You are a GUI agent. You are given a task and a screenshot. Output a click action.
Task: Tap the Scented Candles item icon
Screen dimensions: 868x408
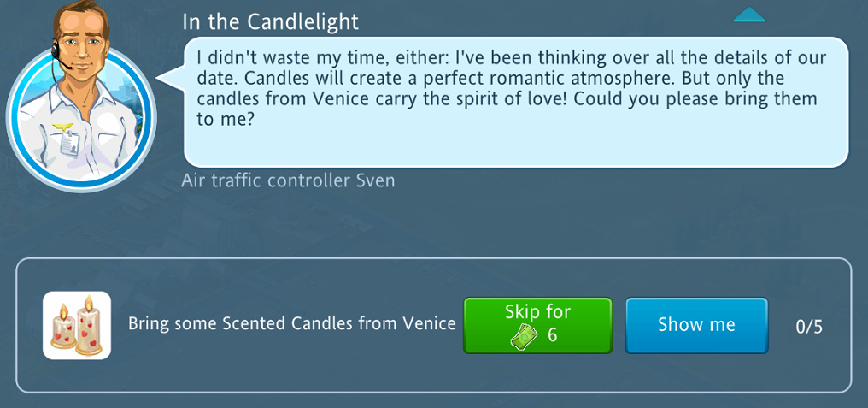click(x=77, y=325)
